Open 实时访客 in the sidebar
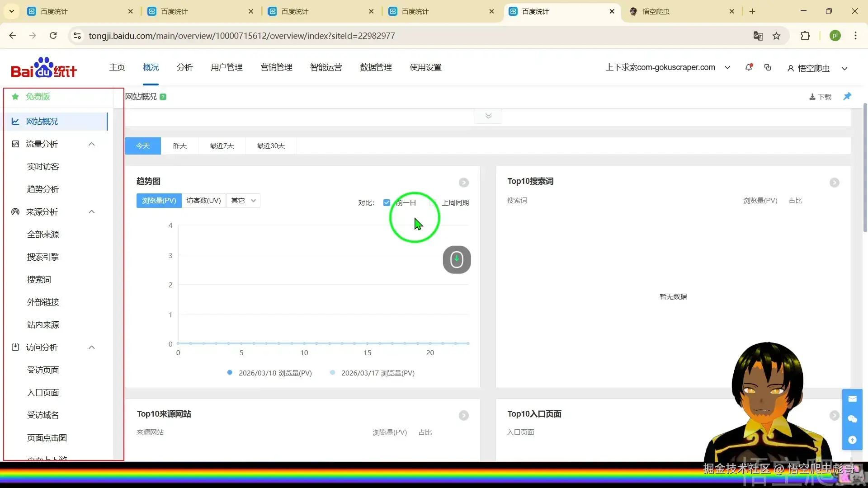This screenshot has height=488, width=868. pos(43,167)
